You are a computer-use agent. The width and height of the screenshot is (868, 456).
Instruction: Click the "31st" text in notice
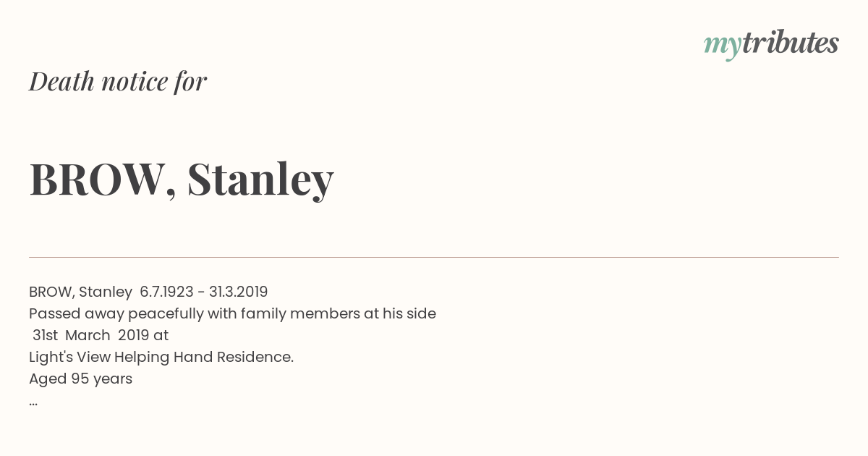45,335
